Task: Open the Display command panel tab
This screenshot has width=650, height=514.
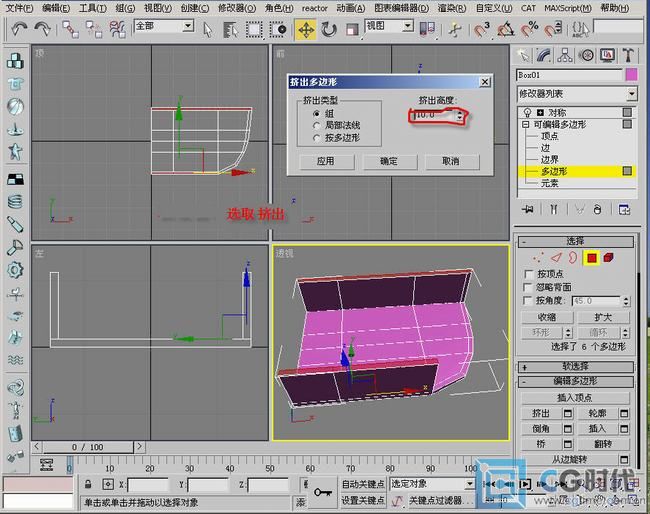Action: coord(607,56)
